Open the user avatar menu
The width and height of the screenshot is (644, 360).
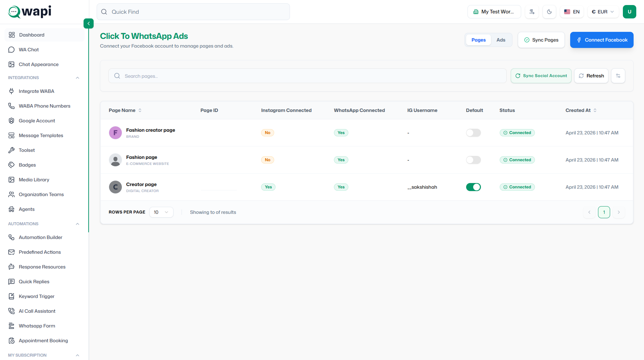pos(629,12)
